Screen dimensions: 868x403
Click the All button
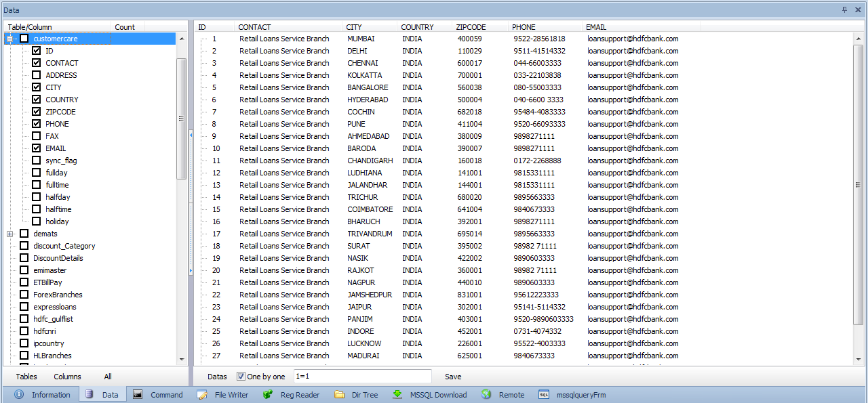[108, 377]
